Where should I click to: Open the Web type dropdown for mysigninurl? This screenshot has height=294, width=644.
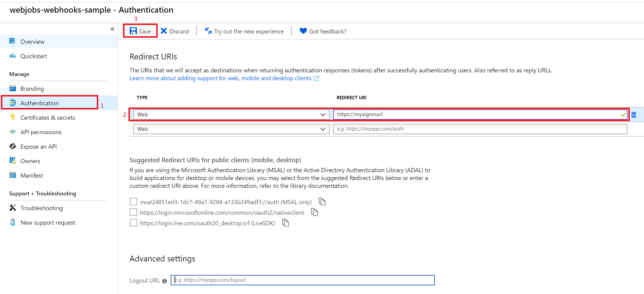[231, 115]
